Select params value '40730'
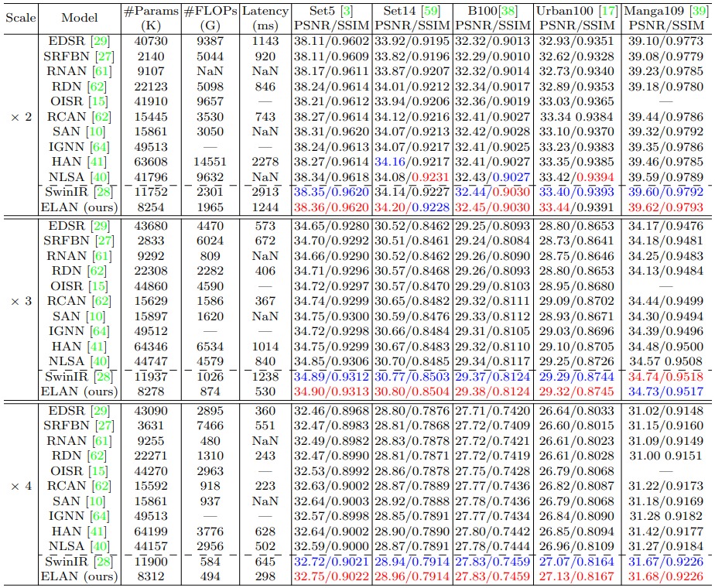This screenshot has height=588, width=715. [151, 42]
